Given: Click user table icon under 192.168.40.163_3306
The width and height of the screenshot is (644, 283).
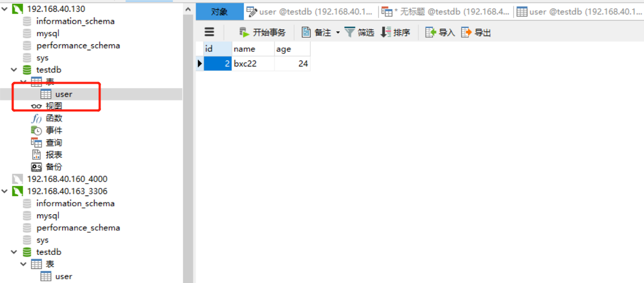Looking at the screenshot, I should point(46,277).
